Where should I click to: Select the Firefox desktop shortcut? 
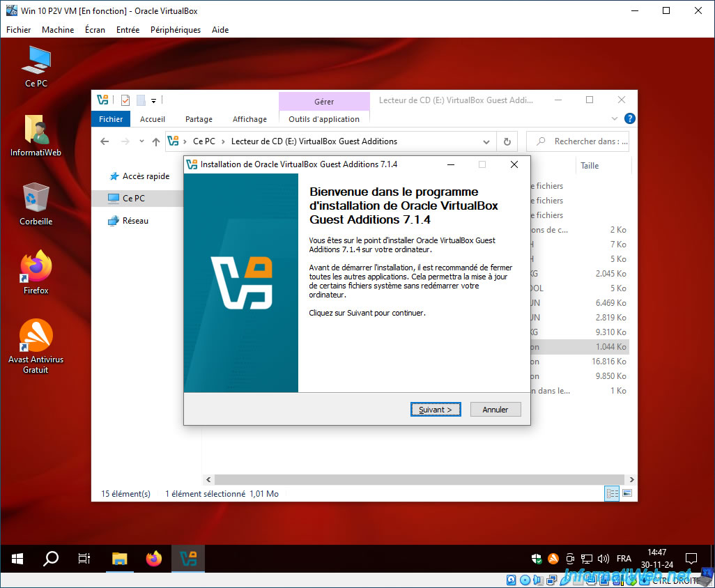(x=36, y=272)
